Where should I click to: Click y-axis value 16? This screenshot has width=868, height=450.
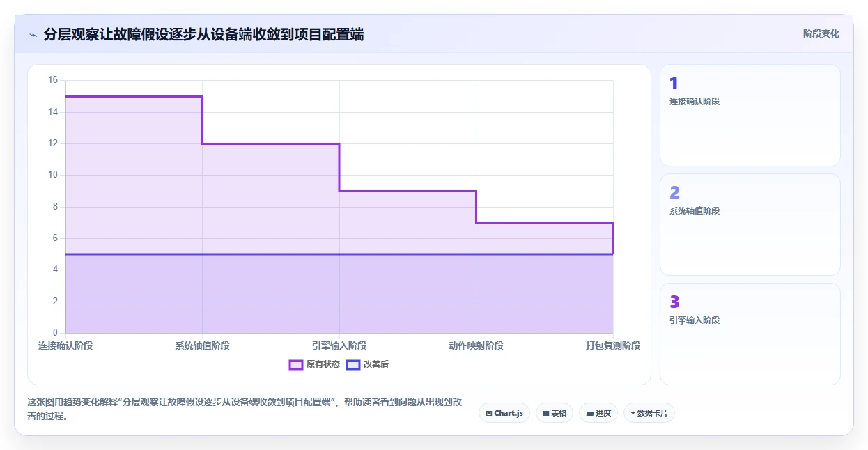click(53, 80)
